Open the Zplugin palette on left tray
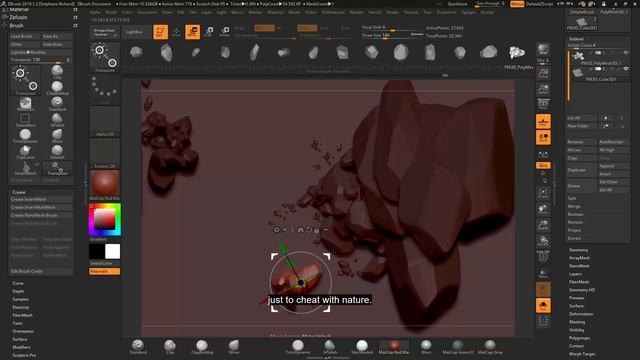This screenshot has width=640, height=360. 19,17
